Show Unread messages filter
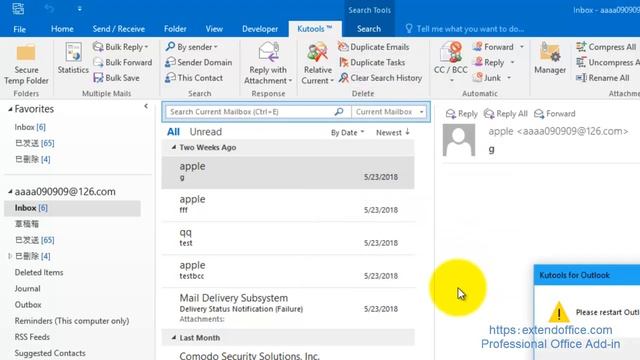The width and height of the screenshot is (640, 360). click(206, 132)
